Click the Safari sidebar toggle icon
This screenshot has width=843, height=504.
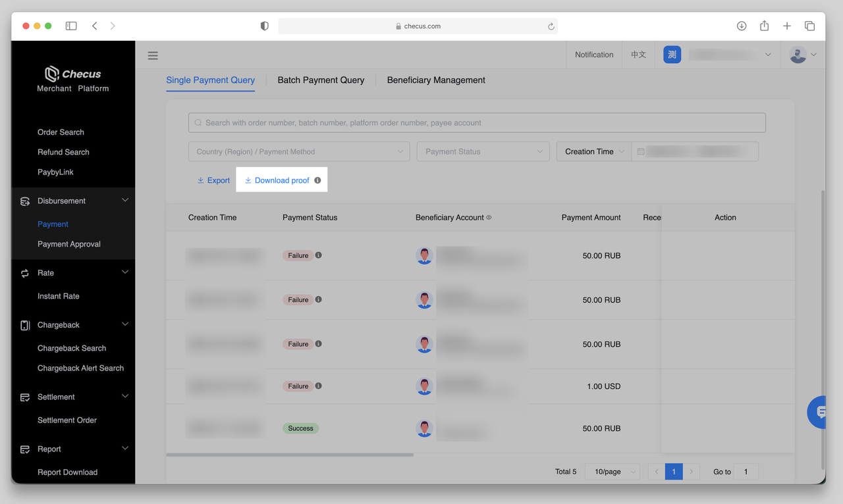tap(71, 26)
